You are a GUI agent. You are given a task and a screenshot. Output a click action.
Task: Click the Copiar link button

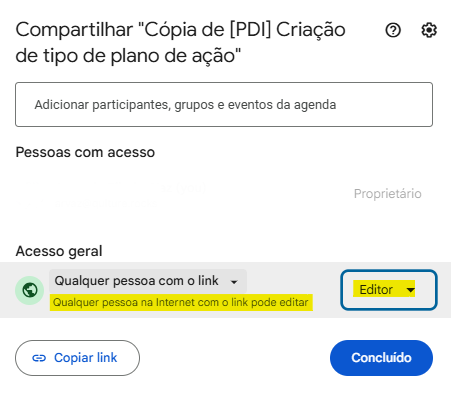[77, 358]
